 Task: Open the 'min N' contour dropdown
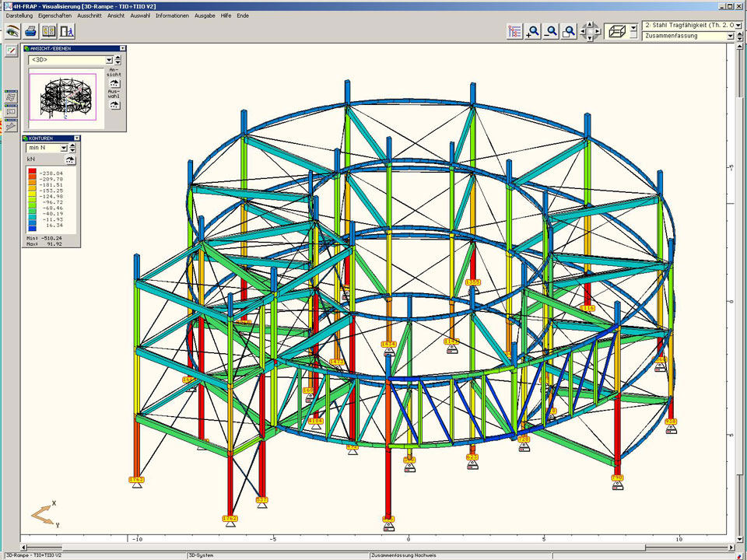(63, 148)
